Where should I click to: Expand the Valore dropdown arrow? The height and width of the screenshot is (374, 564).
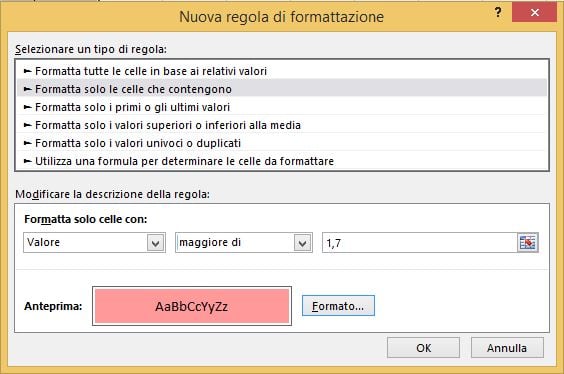pyautogui.click(x=156, y=243)
